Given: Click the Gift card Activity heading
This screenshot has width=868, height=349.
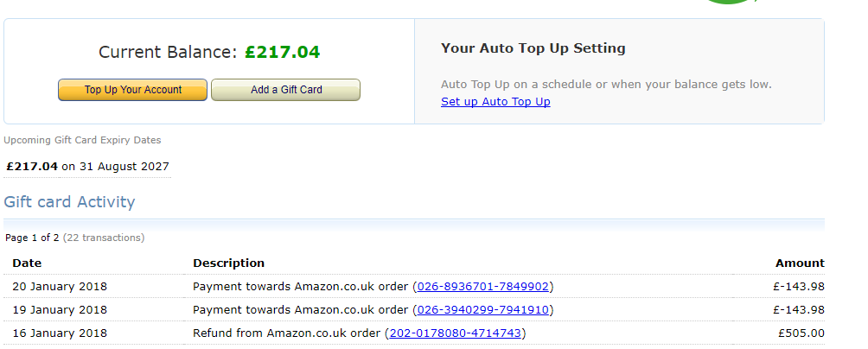Looking at the screenshot, I should (x=69, y=202).
